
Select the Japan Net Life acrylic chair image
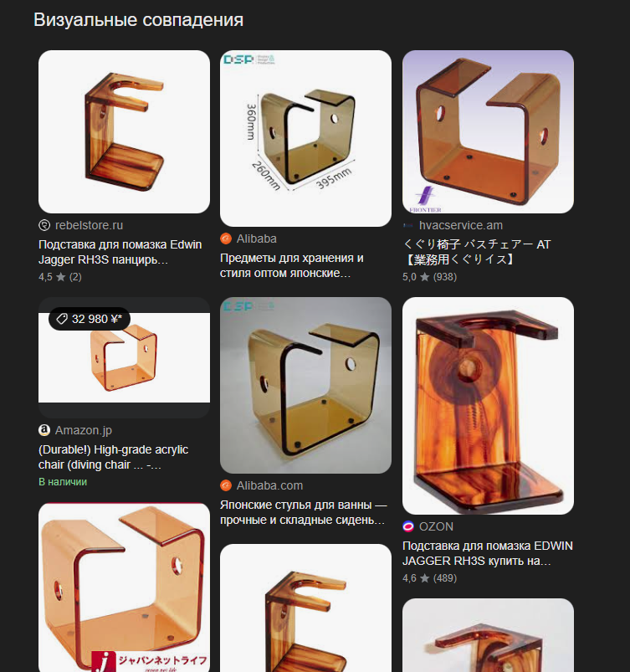125,587
